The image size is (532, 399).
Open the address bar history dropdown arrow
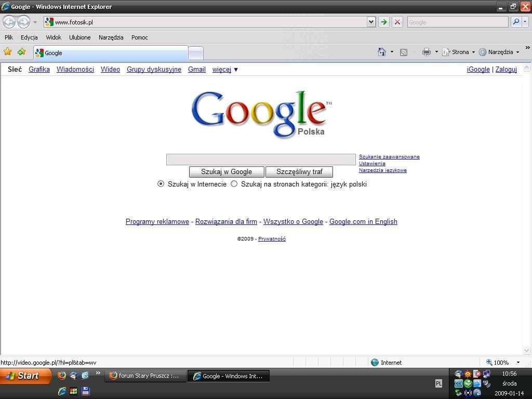[x=371, y=22]
